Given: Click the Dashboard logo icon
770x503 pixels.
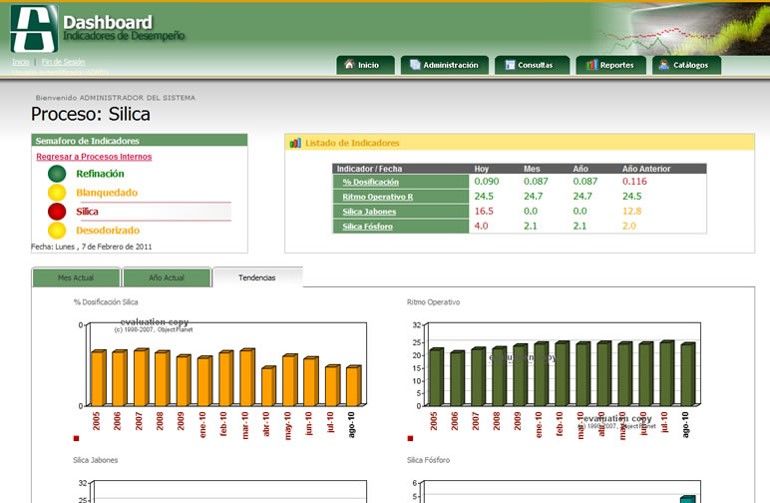Looking at the screenshot, I should click(34, 28).
